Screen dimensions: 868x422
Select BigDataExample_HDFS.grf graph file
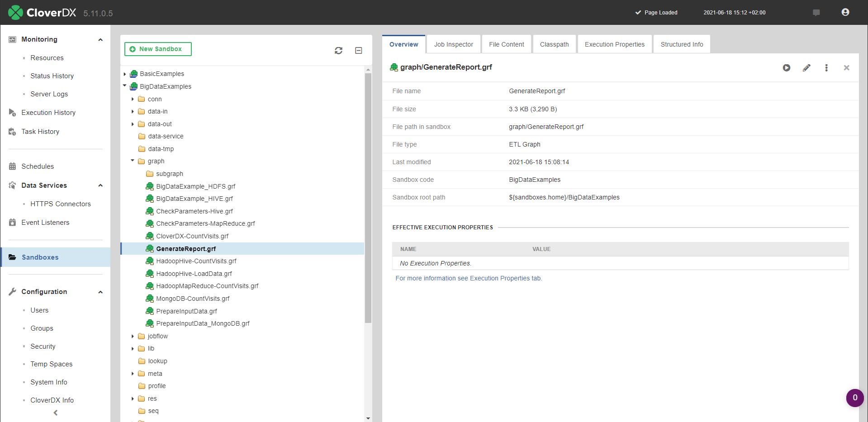(195, 186)
